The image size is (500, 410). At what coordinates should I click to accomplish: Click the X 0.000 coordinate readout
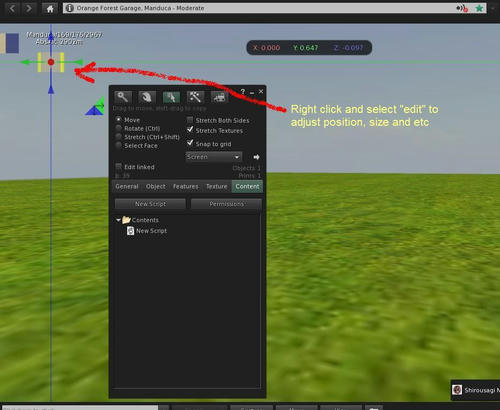point(266,48)
